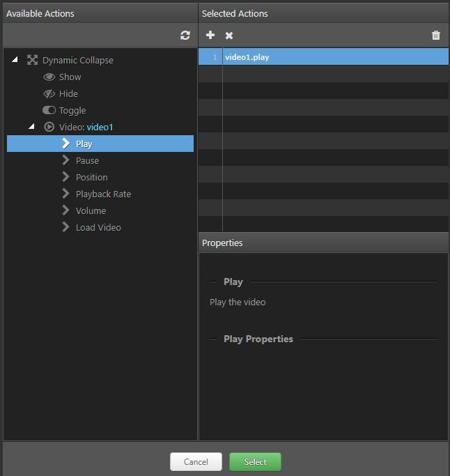Click the video1 component name
Image resolution: width=450 pixels, height=476 pixels.
100,128
